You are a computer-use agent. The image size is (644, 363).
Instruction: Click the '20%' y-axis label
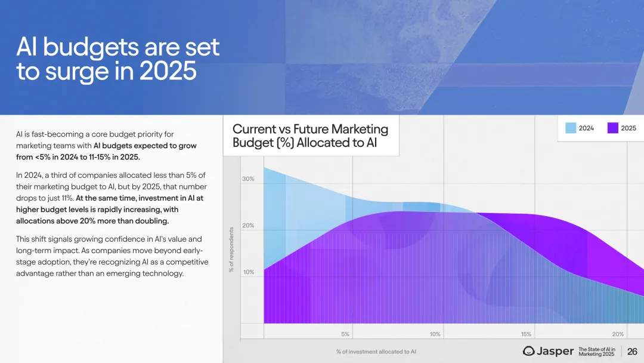[248, 225]
